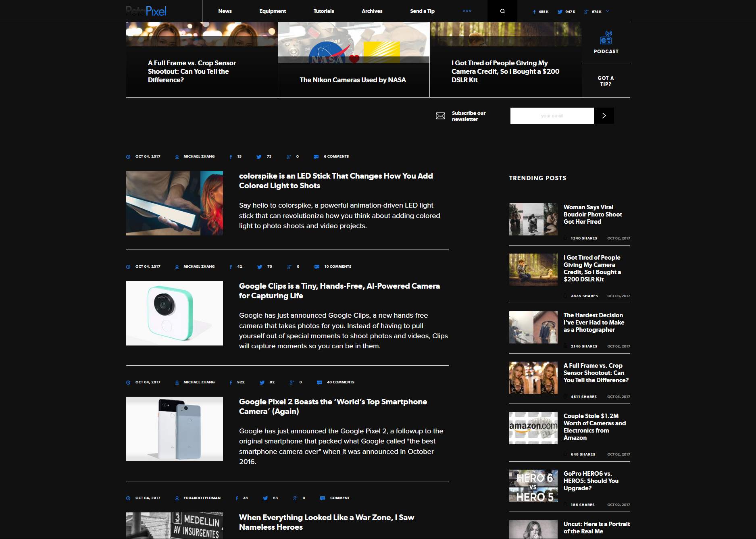
Task: Share War Zone article on Facebook icon
Action: click(x=237, y=498)
